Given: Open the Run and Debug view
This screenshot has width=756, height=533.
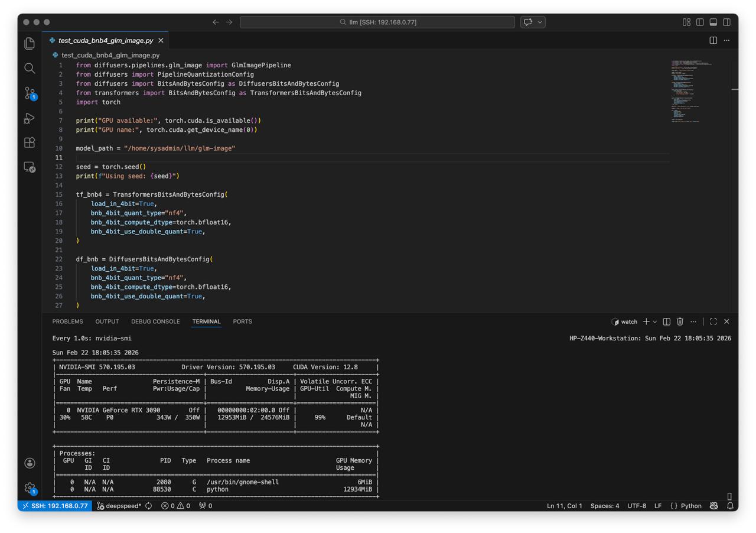Looking at the screenshot, I should coord(30,118).
